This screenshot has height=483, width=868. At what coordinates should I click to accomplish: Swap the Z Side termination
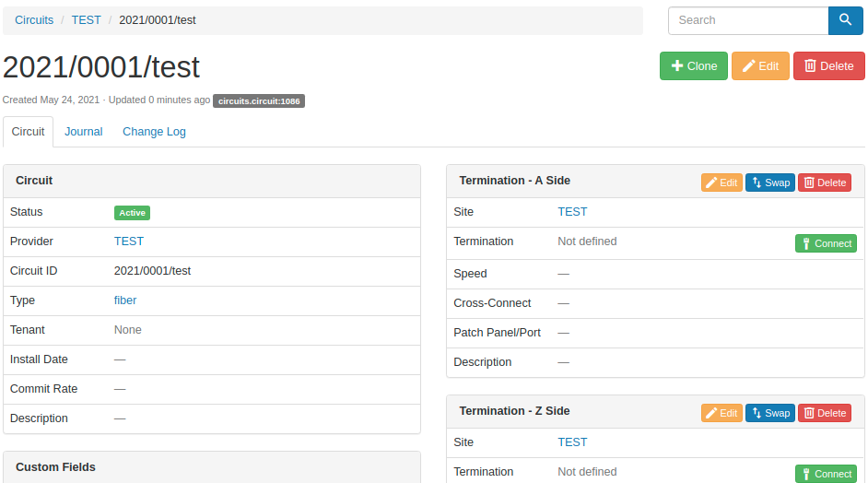pos(770,413)
